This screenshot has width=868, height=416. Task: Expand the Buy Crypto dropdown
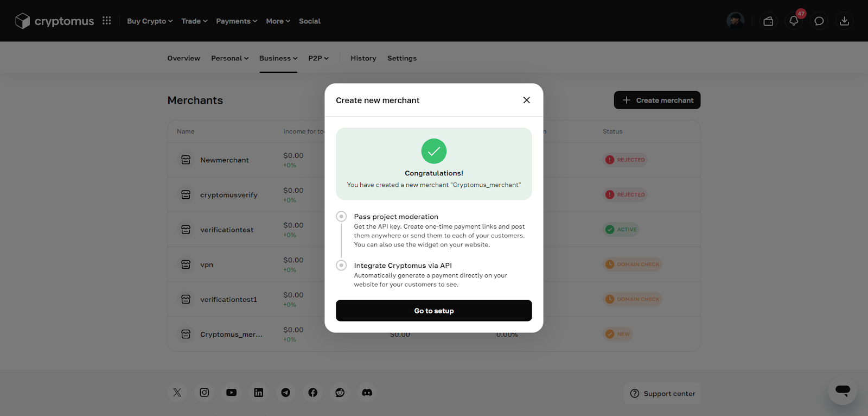[x=150, y=21]
